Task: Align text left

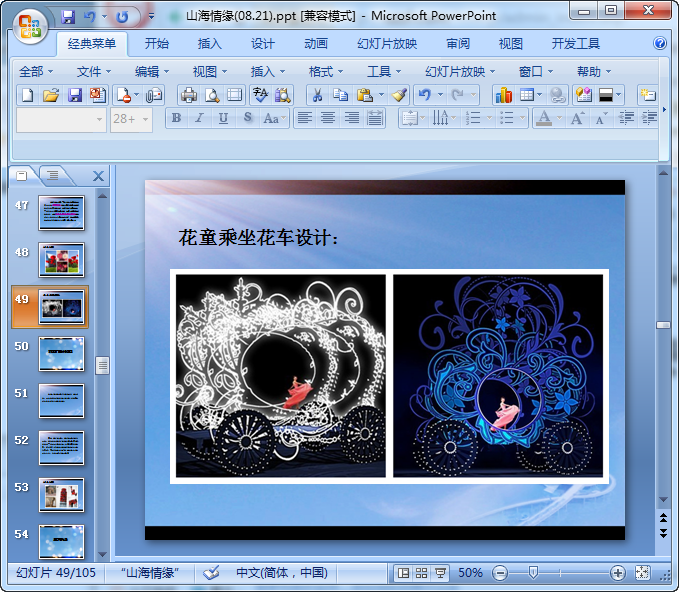Action: pyautogui.click(x=305, y=118)
